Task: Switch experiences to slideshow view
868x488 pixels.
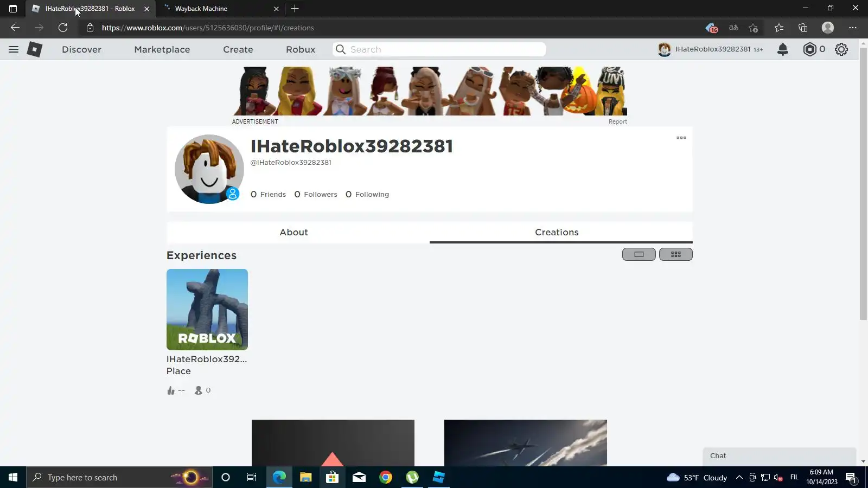Action: (639, 254)
